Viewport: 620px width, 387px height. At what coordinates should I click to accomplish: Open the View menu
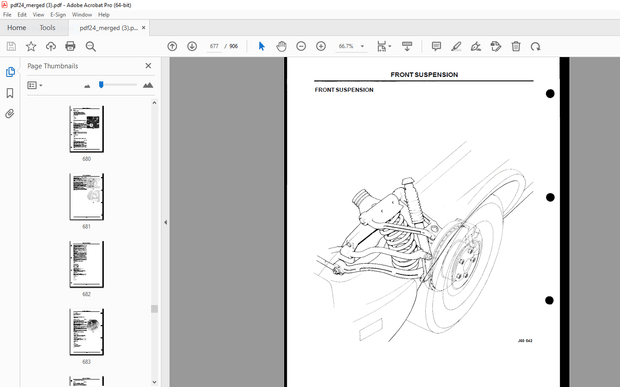38,15
